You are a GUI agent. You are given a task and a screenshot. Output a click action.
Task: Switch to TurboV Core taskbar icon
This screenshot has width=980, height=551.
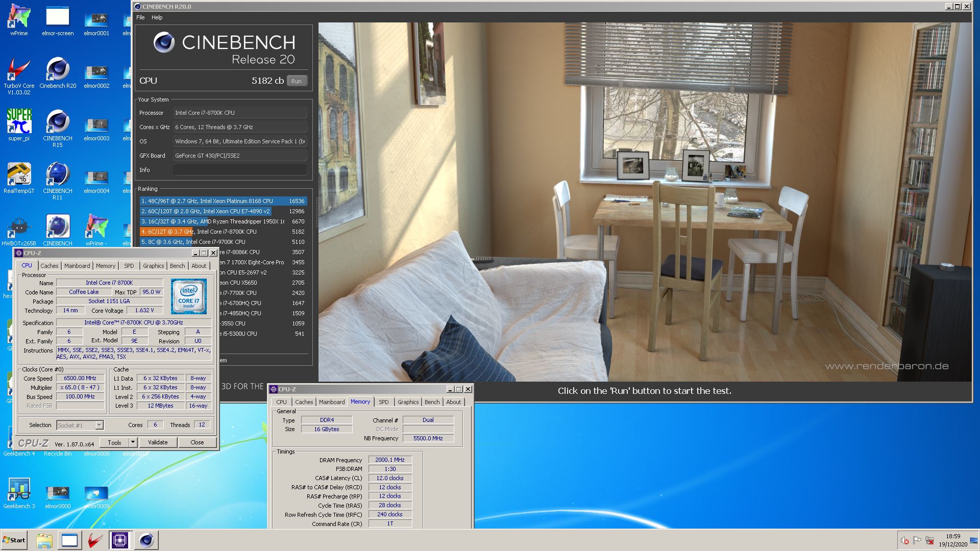pyautogui.click(x=94, y=540)
